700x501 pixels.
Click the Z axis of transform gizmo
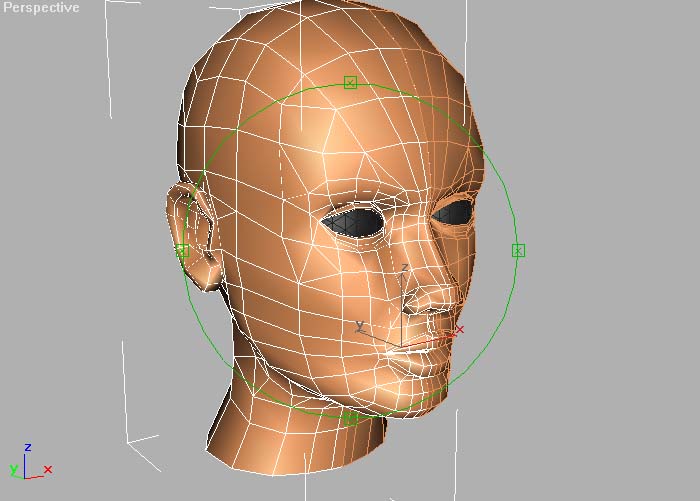pos(403,306)
